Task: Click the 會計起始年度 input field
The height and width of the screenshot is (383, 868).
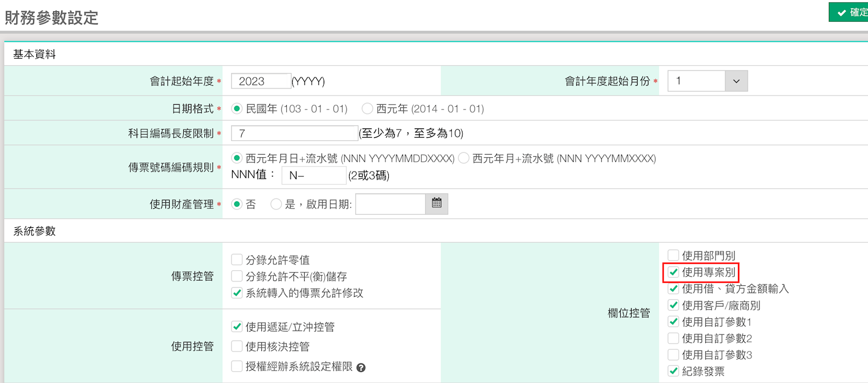Action: [261, 81]
